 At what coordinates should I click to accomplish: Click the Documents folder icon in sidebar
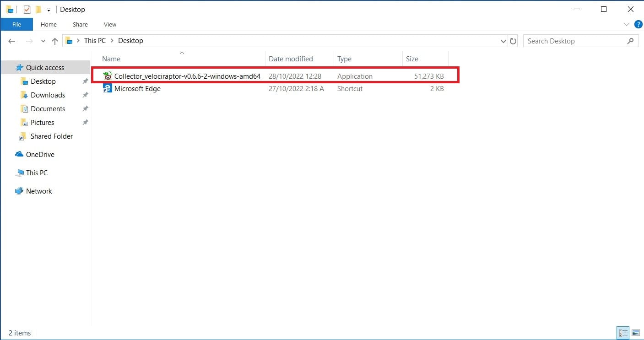[x=24, y=108]
